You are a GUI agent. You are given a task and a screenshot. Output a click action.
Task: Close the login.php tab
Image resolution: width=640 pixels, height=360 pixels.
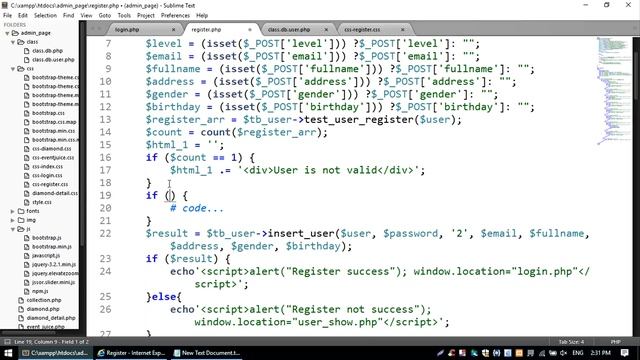[173, 30]
